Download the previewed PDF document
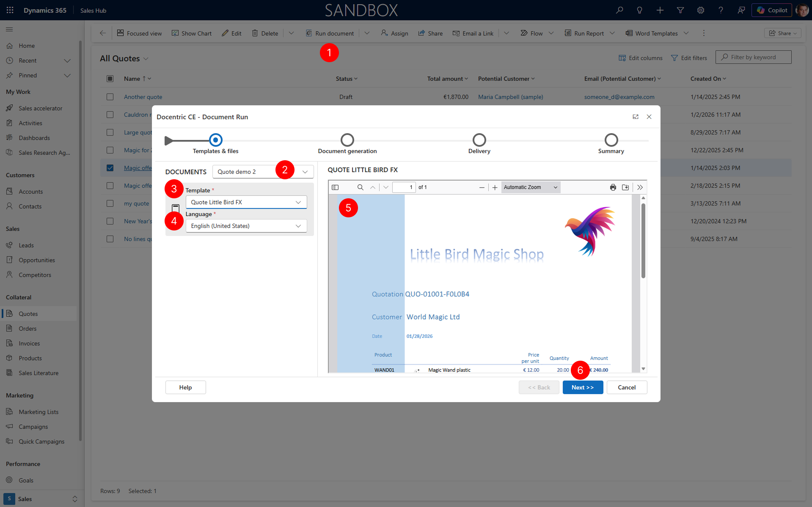This screenshot has height=507, width=812. (x=625, y=187)
